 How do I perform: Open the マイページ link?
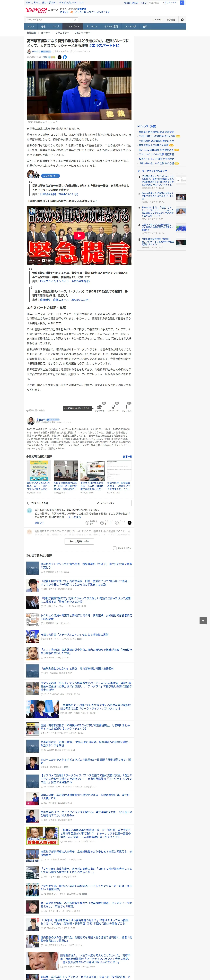tap(157, 20)
